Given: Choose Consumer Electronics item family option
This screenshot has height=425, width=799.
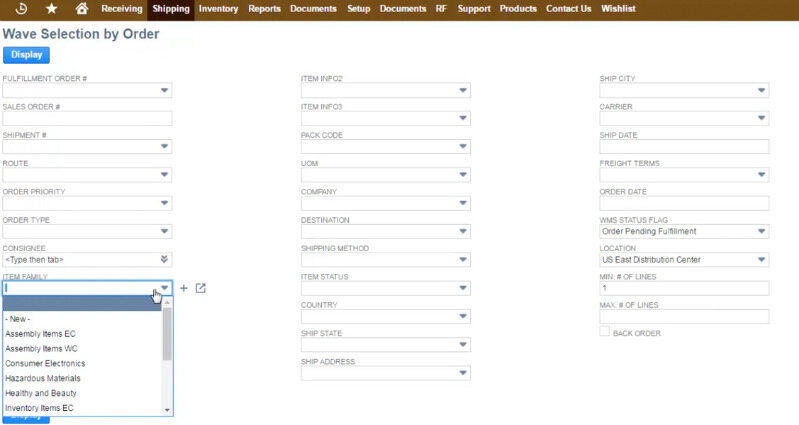Looking at the screenshot, I should 45,364.
